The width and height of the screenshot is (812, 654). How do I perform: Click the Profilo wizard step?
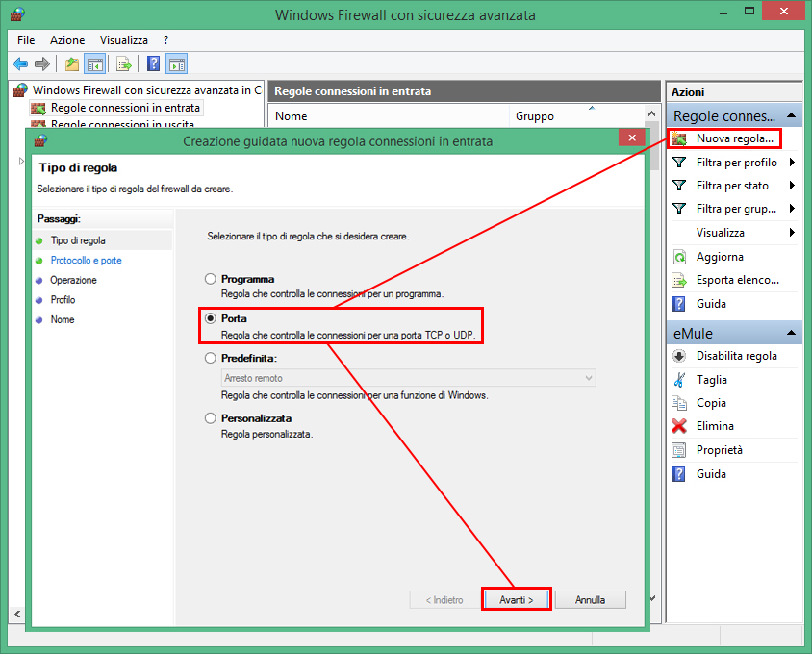click(x=63, y=300)
